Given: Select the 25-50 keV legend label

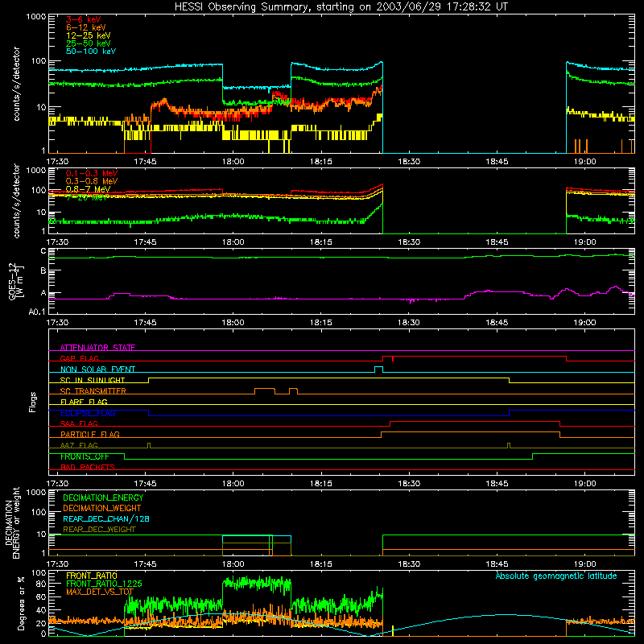Looking at the screenshot, I should pyautogui.click(x=89, y=43).
